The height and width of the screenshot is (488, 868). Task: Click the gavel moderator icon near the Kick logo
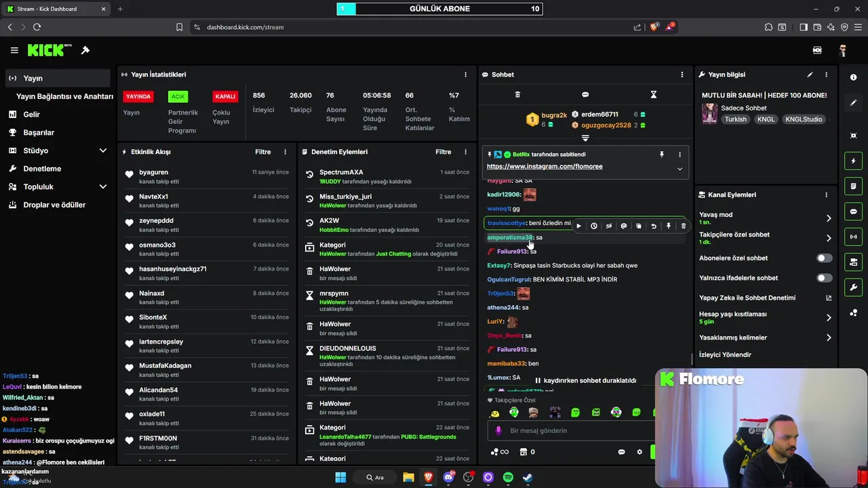(85, 50)
